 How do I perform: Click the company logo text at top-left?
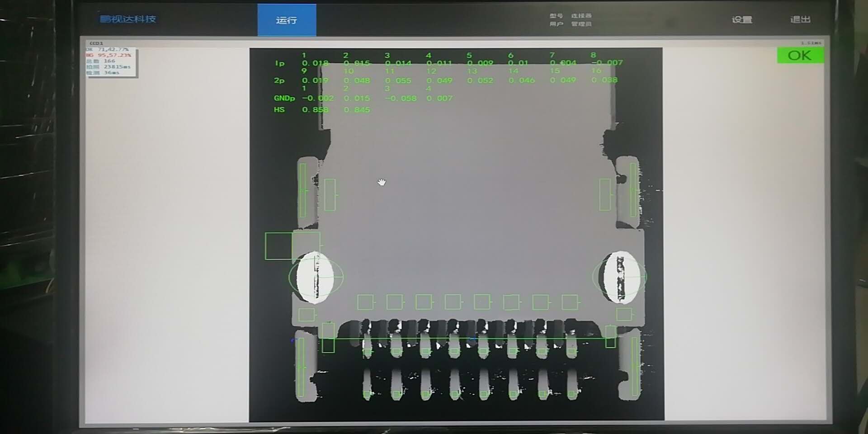(128, 19)
